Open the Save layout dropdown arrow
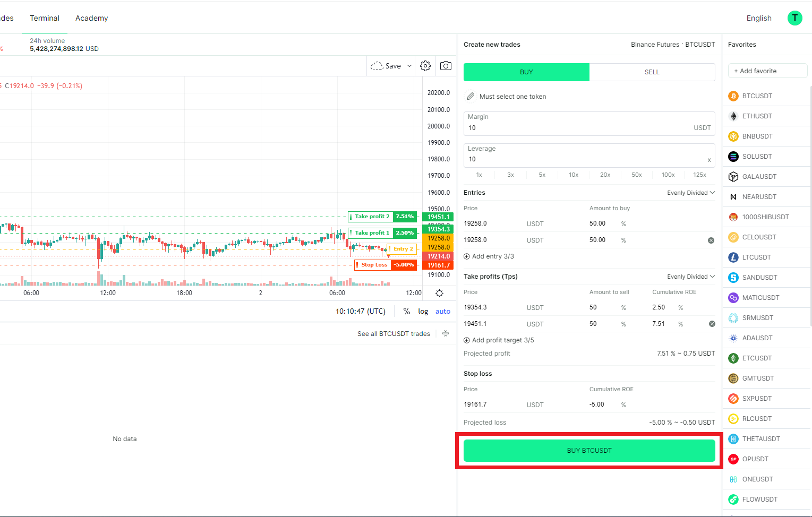The image size is (812, 517). 409,66
